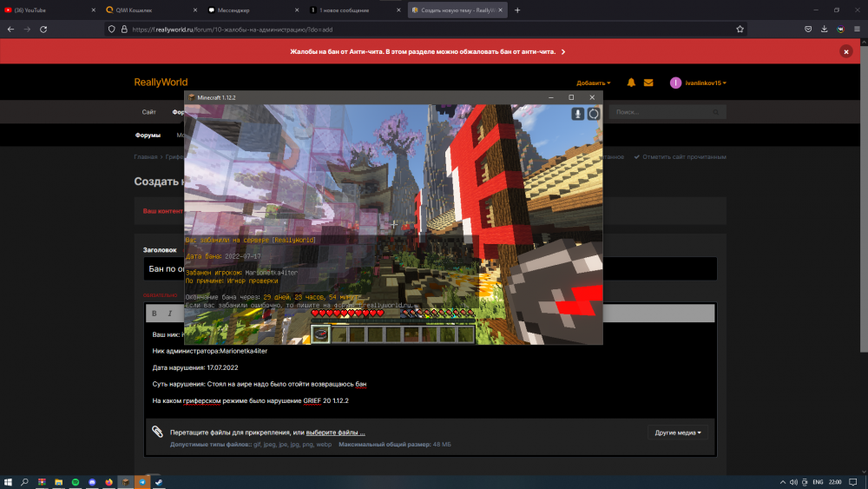Click the Заголовок title input field

431,268
